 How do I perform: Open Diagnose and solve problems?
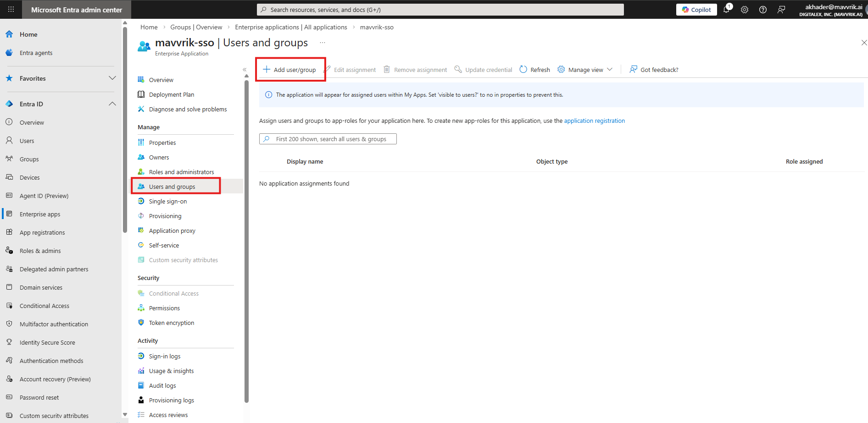[x=187, y=109]
